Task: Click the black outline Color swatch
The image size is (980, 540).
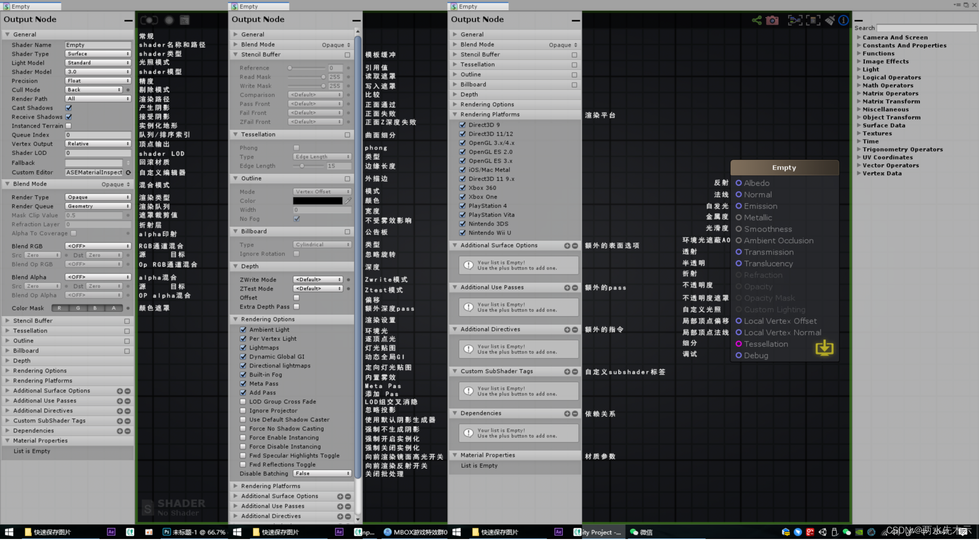Action: tap(318, 201)
